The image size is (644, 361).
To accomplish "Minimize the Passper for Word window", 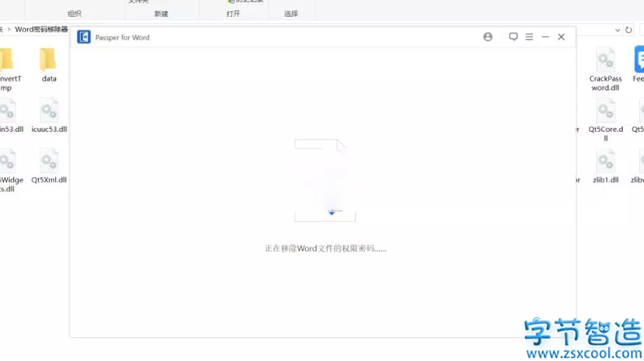I will 545,37.
